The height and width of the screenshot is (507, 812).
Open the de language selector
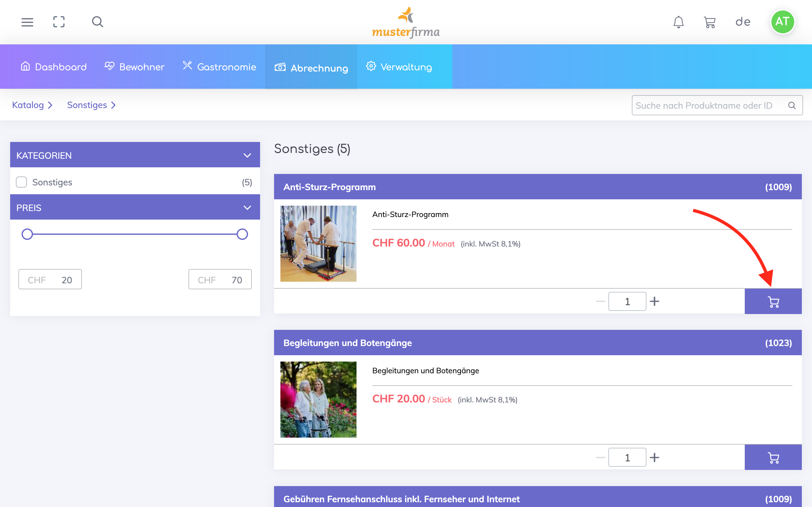tap(743, 22)
